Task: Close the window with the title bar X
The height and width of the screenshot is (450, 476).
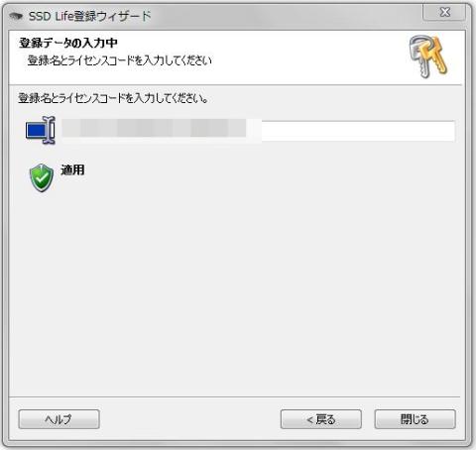Action: [444, 13]
